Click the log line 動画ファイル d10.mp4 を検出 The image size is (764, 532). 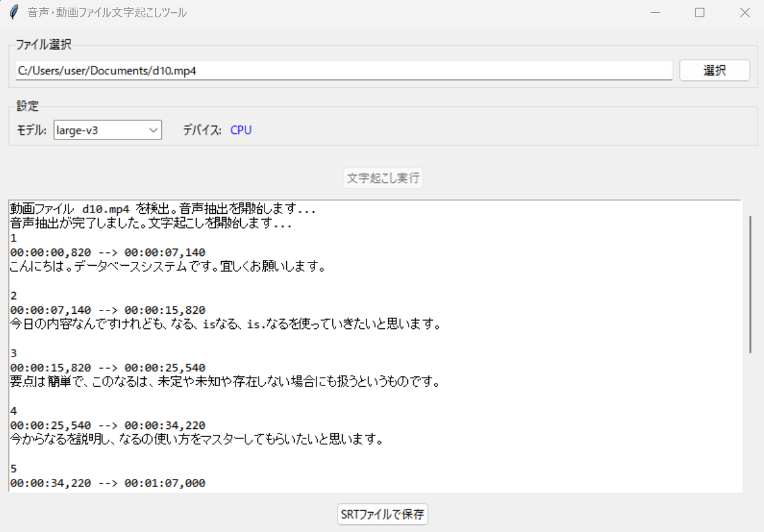163,209
